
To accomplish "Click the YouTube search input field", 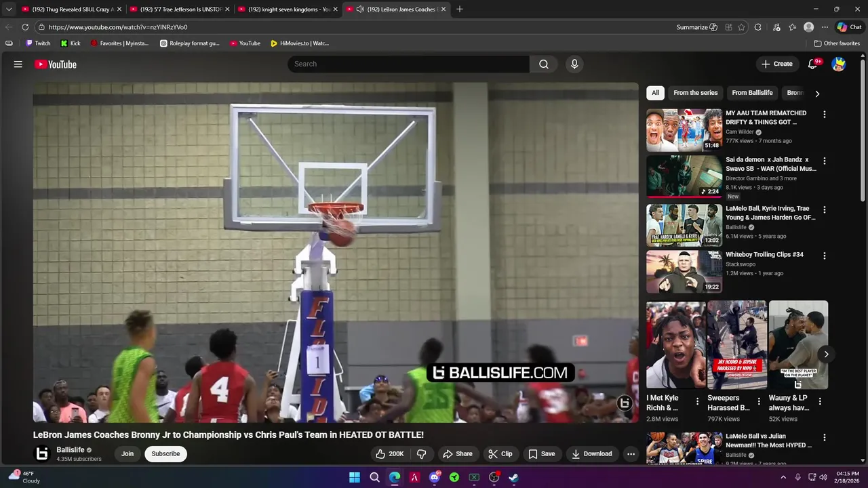I will point(408,64).
